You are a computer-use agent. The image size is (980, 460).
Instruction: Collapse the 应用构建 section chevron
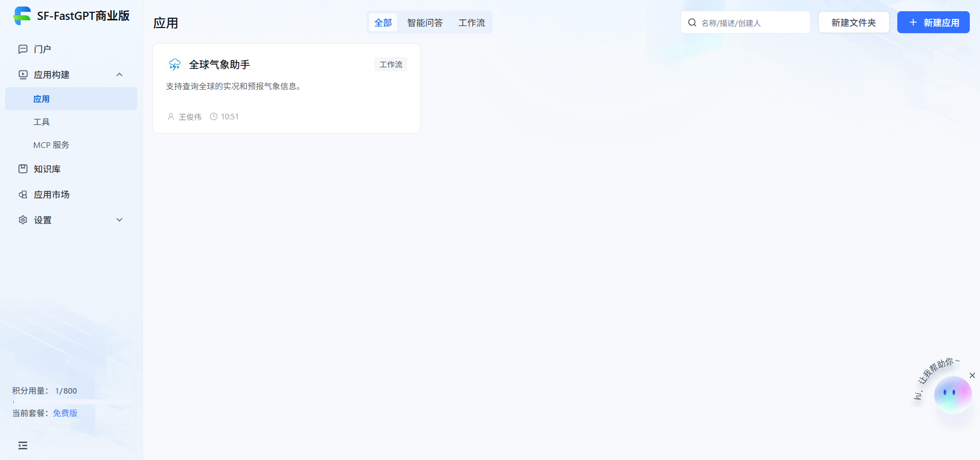point(119,74)
